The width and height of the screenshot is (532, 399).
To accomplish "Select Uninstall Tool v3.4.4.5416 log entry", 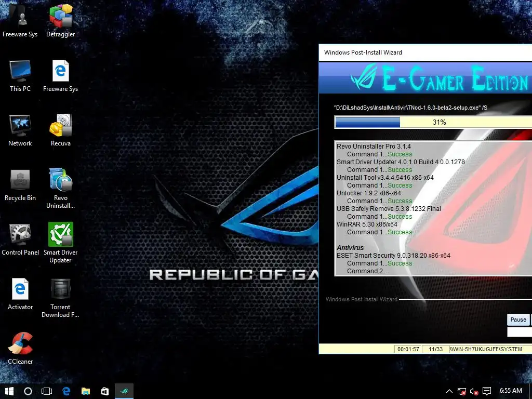I will pyautogui.click(x=385, y=178).
